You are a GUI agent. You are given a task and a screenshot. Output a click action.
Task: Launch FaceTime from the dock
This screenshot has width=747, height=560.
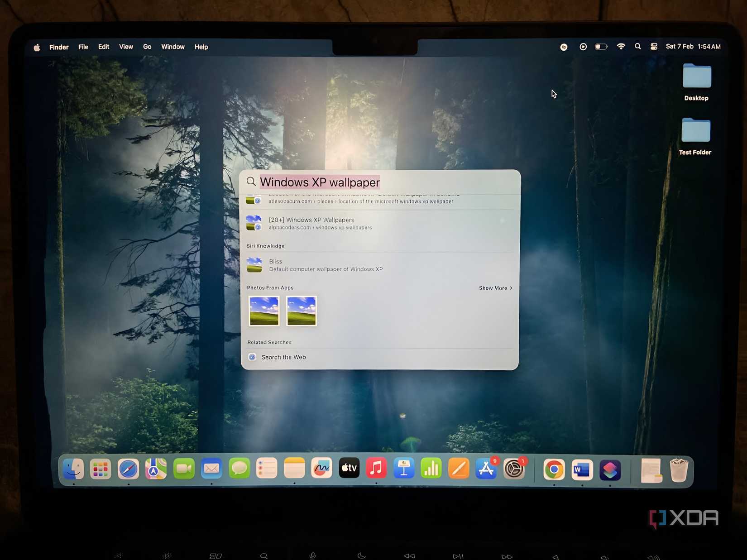[x=184, y=469]
